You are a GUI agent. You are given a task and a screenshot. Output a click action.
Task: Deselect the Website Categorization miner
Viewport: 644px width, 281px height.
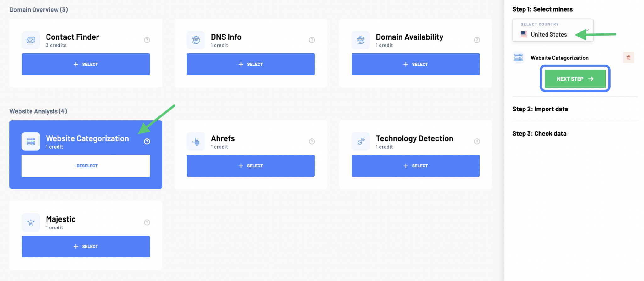[86, 166]
